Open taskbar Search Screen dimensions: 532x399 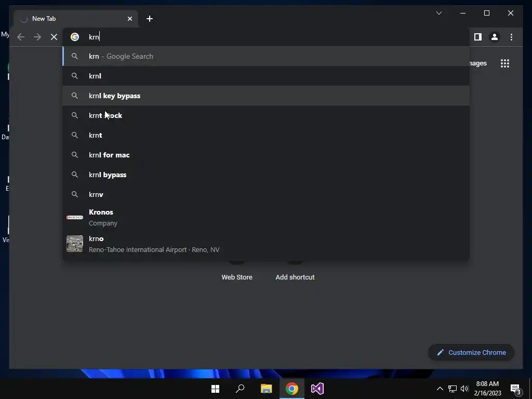pos(240,389)
